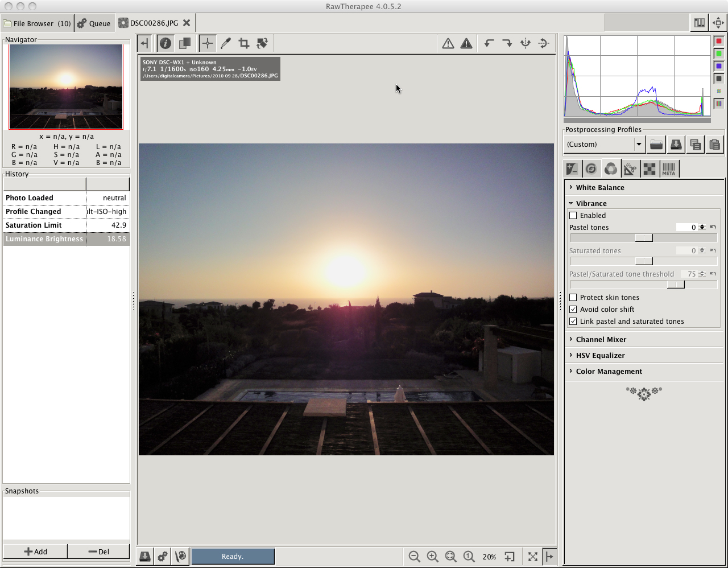The width and height of the screenshot is (728, 568).
Task: Select the hand/crosshair navigation tool
Action: pos(207,43)
